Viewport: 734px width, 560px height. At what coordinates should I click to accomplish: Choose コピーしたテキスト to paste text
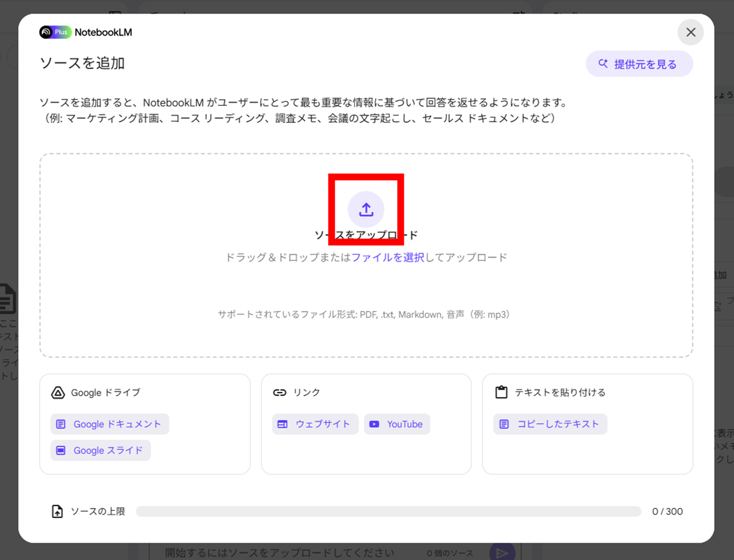[550, 424]
